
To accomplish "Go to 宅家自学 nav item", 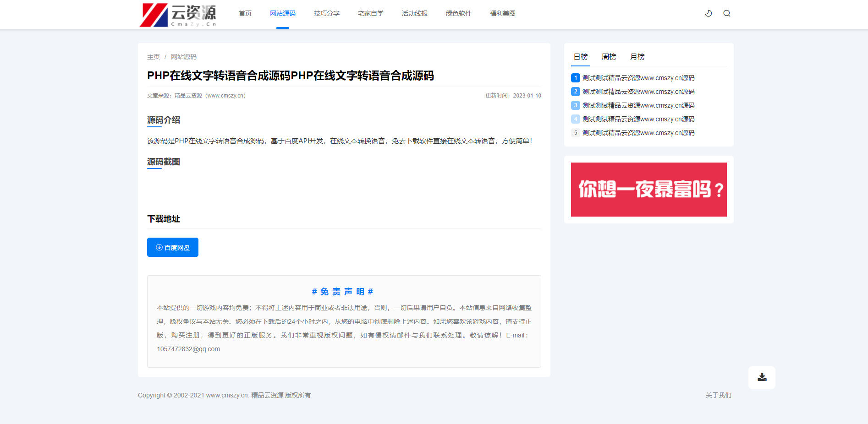I will 371,13.
